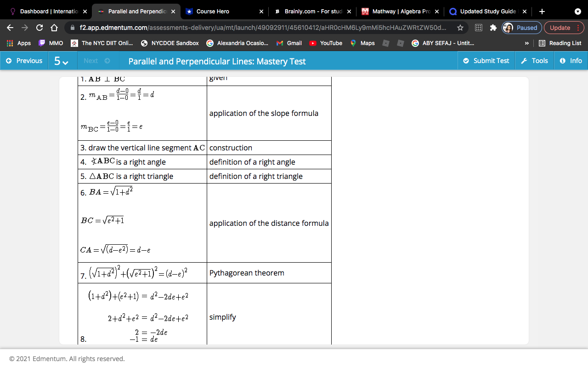Screen dimensions: 588x368
Task: Open the Reading List panel
Action: (561, 43)
